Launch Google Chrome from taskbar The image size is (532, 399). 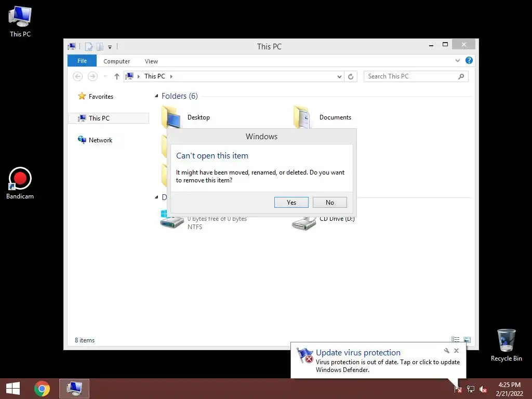click(42, 389)
